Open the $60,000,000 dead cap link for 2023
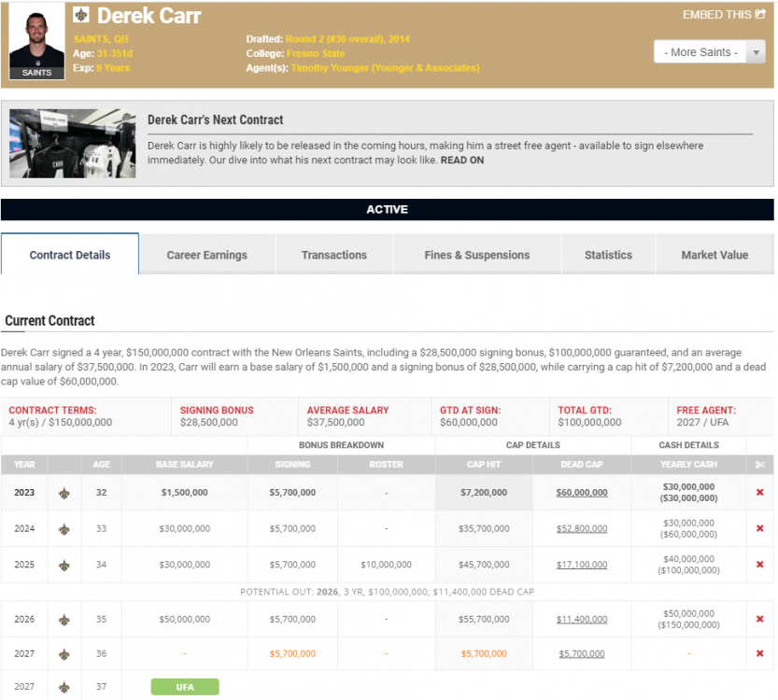 click(x=582, y=493)
